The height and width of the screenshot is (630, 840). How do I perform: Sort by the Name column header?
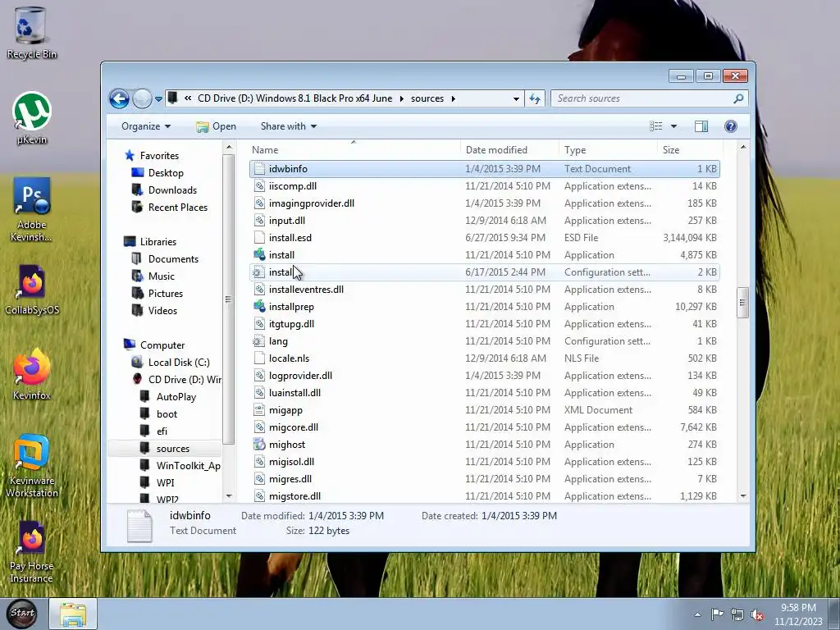point(354,150)
